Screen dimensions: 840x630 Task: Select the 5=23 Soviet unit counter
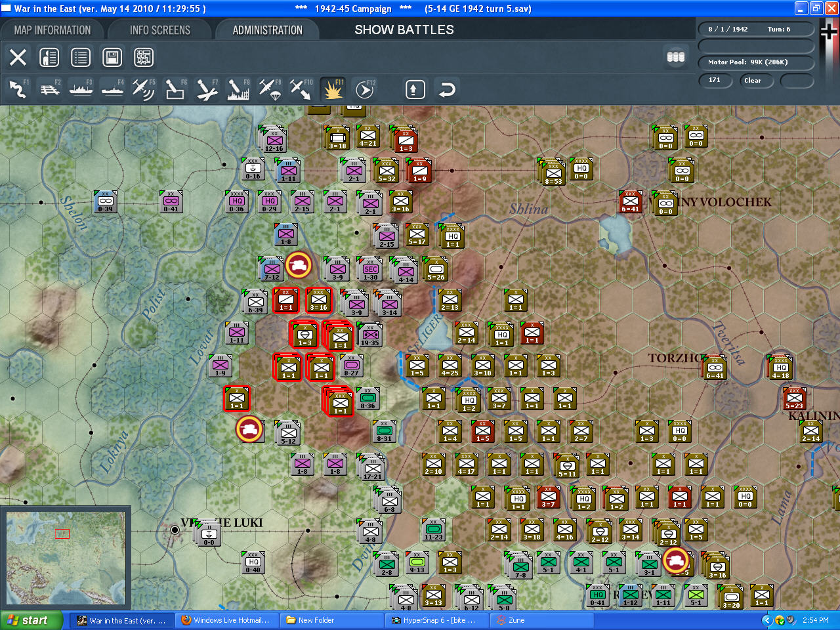click(x=794, y=400)
